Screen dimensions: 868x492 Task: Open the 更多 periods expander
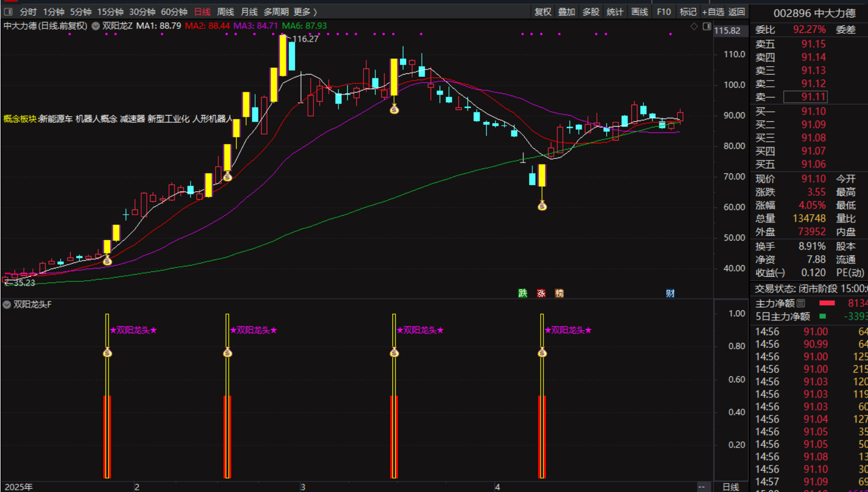305,12
